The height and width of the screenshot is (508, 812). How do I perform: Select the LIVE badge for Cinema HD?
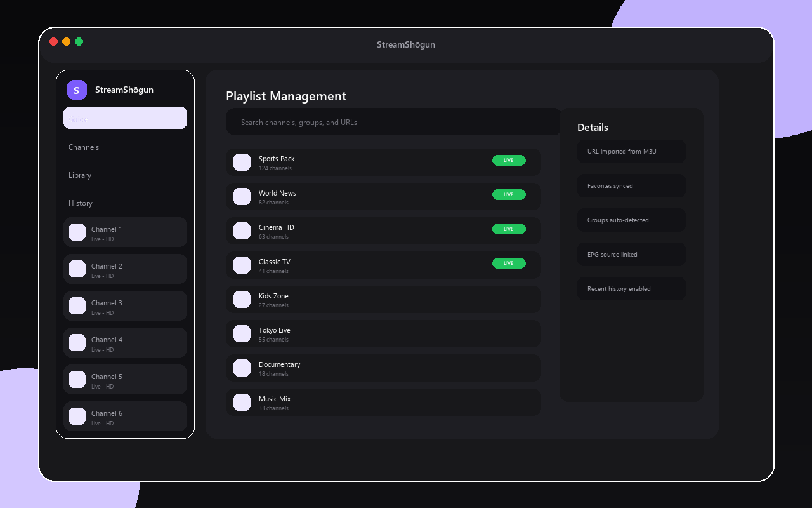(x=509, y=229)
